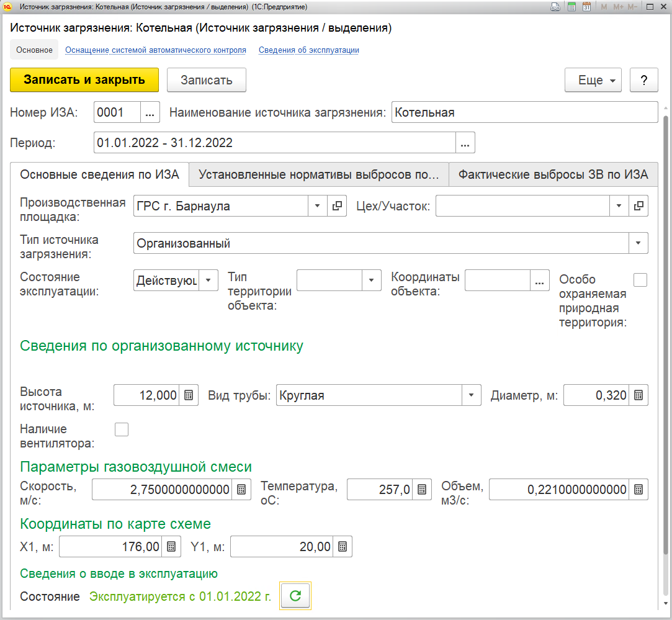Click the X1 coordinate field
The height and width of the screenshot is (620, 672).
coord(110,546)
